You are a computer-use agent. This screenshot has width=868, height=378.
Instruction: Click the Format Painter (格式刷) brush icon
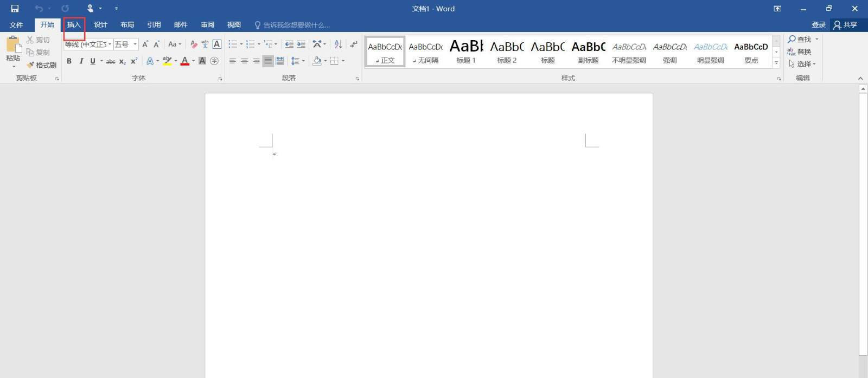(x=30, y=65)
